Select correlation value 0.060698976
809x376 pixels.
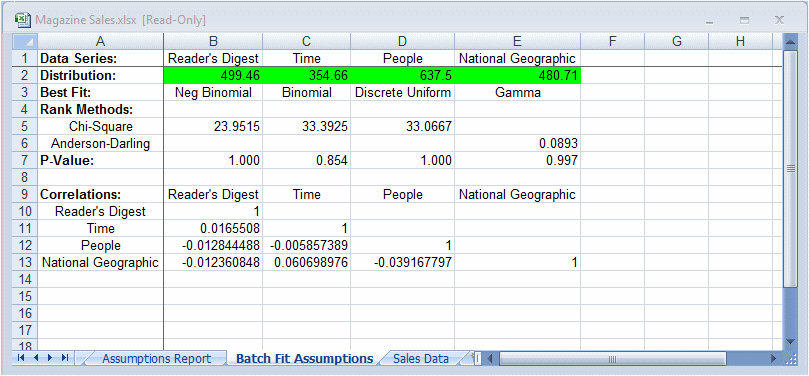(x=306, y=263)
